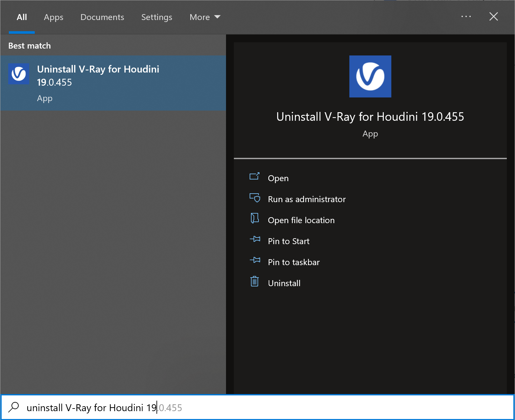515x420 pixels.
Task: Click the Best match heading
Action: (30, 46)
